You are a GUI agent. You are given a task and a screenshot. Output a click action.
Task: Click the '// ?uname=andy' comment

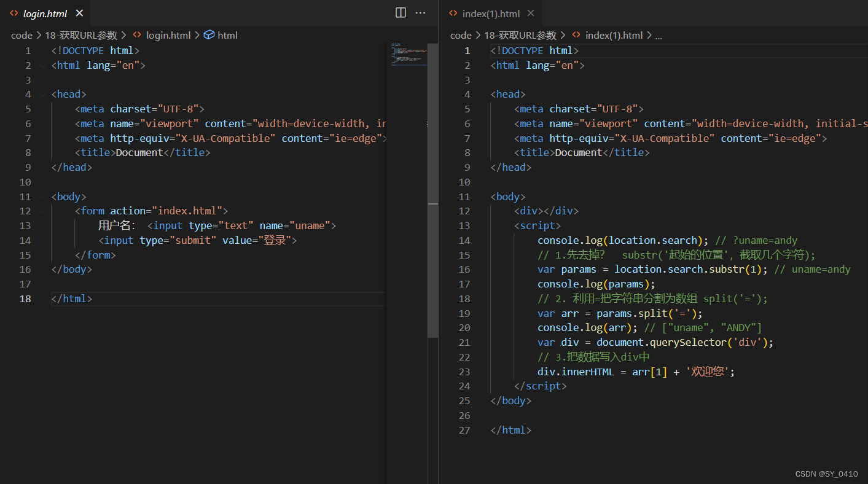756,240
